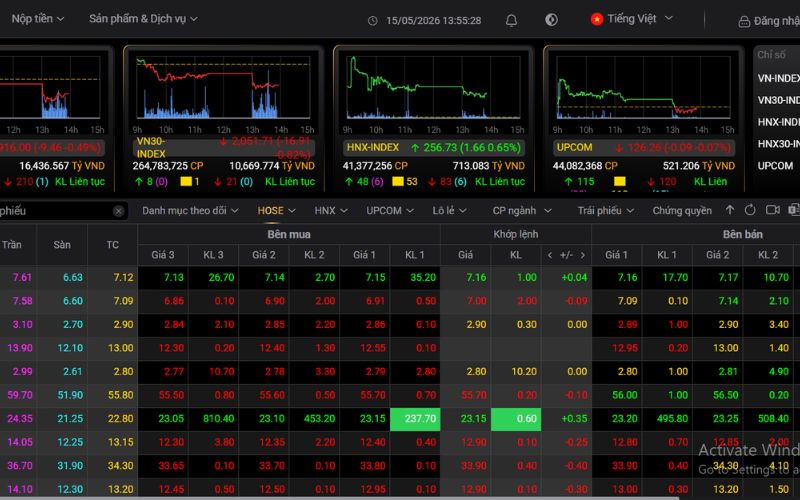The height and width of the screenshot is (500, 800).
Task: Open the HNX exchange dropdown
Action: pos(331,211)
